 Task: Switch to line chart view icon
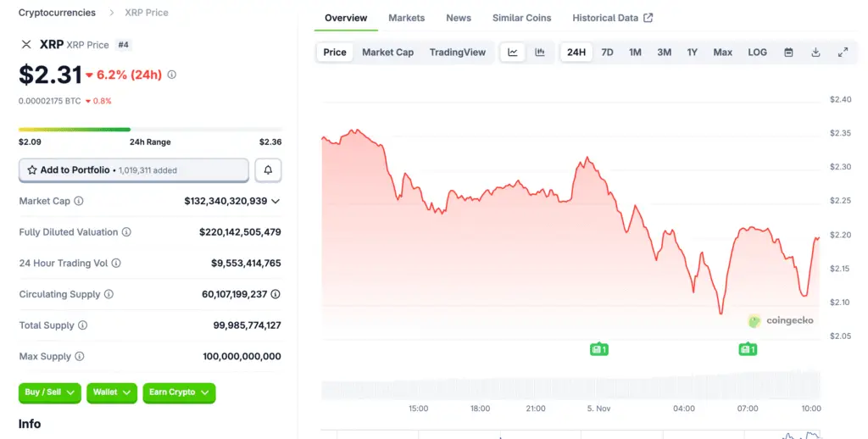[513, 53]
